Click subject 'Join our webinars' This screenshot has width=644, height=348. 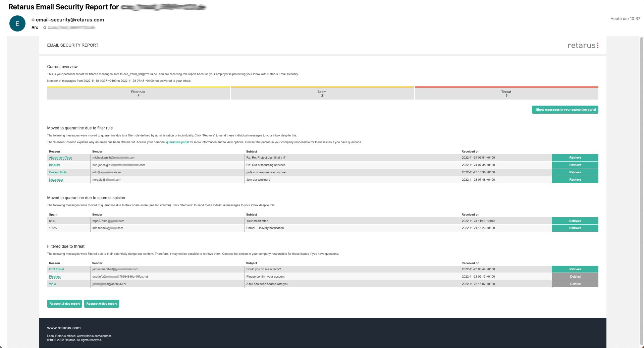(258, 180)
